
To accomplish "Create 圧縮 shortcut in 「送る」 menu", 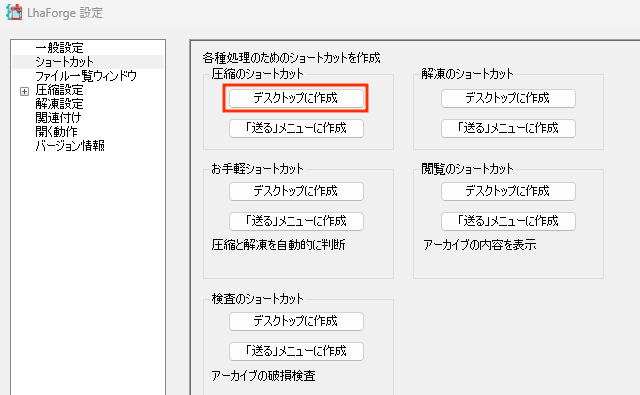I will (296, 128).
